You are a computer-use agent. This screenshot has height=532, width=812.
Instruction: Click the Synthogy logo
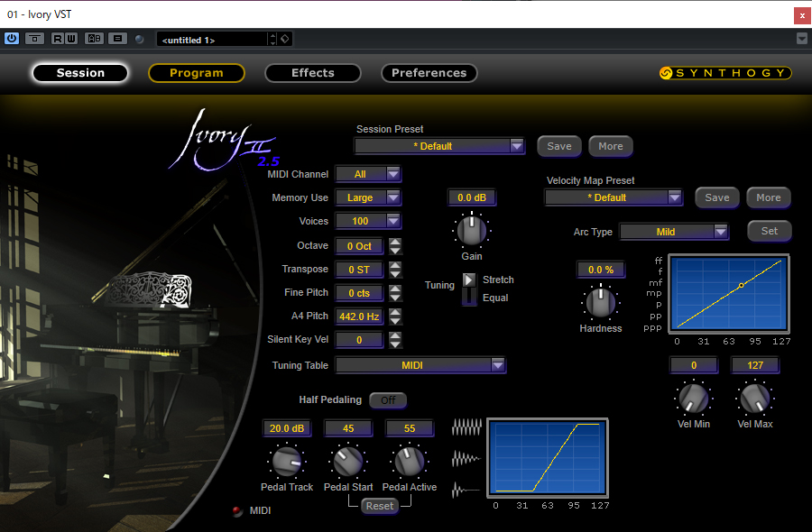725,73
